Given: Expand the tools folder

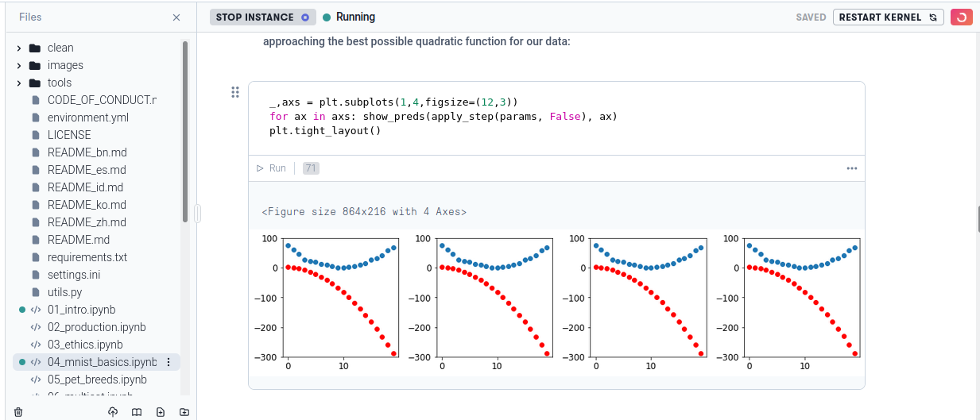Looking at the screenshot, I should 18,83.
